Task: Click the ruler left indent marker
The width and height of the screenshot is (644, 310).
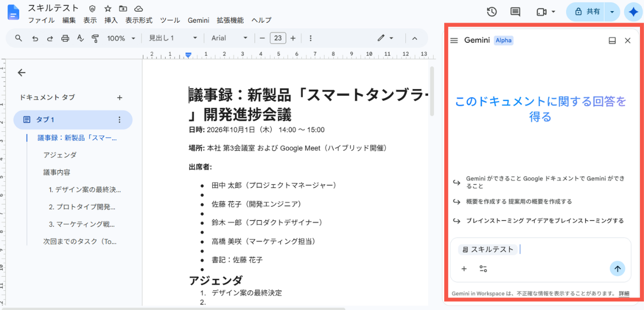Action: click(188, 55)
